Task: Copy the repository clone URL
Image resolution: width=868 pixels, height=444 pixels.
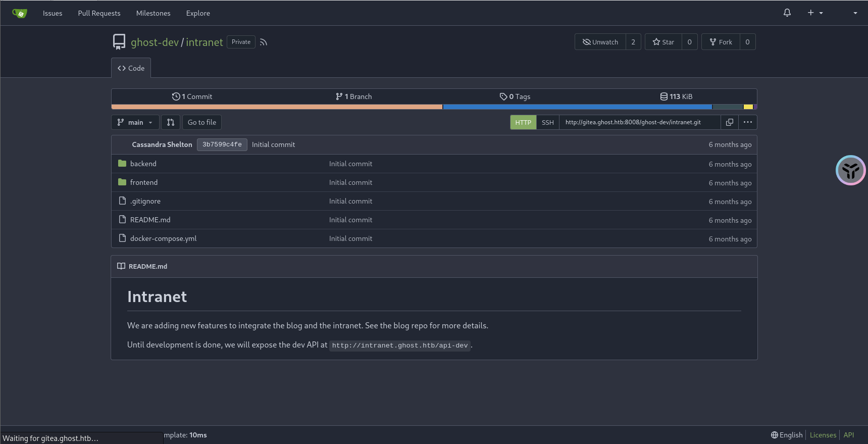Action: coord(729,122)
